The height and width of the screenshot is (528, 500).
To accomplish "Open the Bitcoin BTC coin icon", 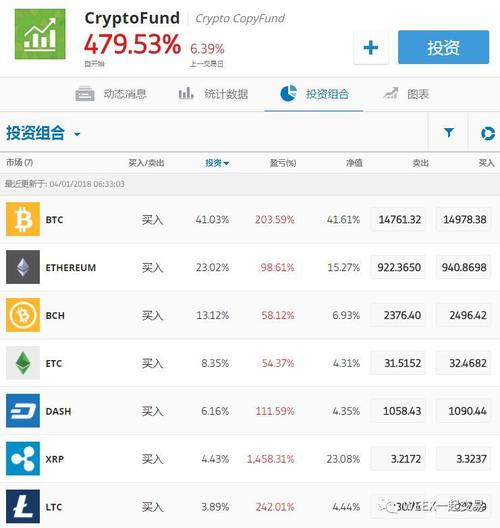I will [23, 219].
